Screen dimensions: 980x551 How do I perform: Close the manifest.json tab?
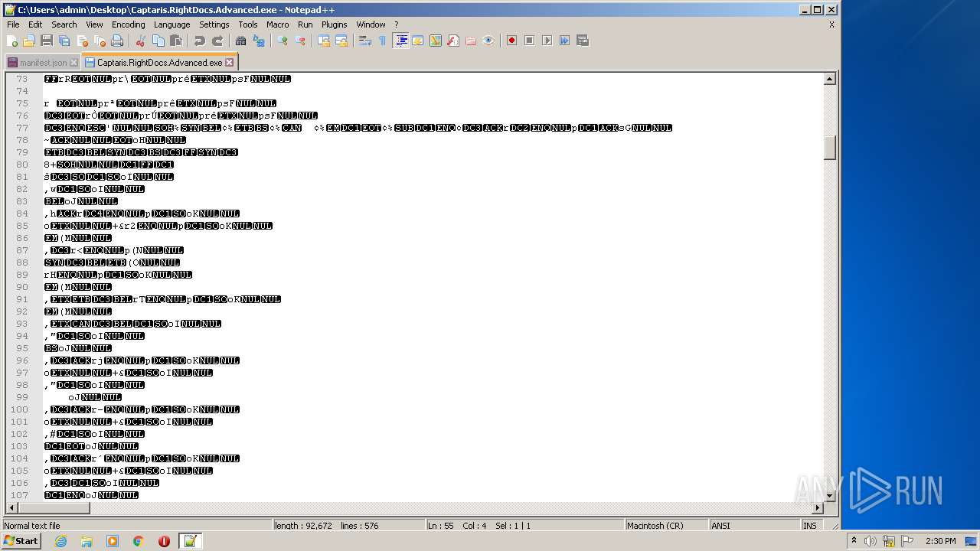[x=73, y=63]
